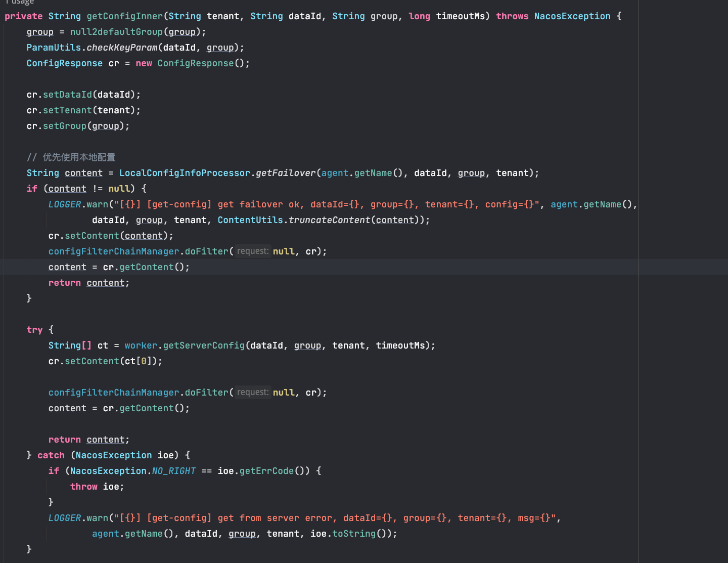Click the getErrCode method call

[x=266, y=471]
